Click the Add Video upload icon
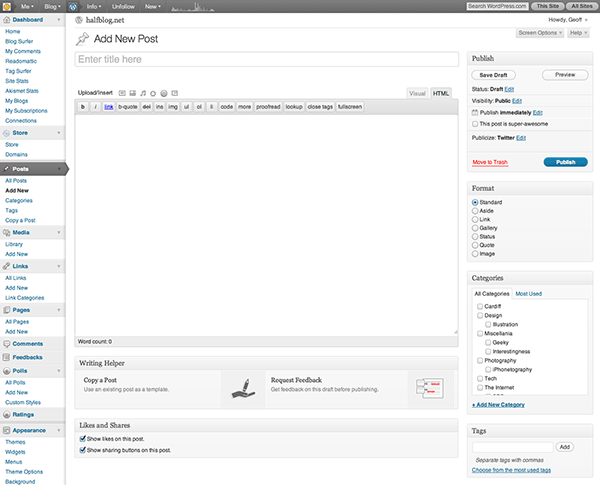 pos(133,93)
